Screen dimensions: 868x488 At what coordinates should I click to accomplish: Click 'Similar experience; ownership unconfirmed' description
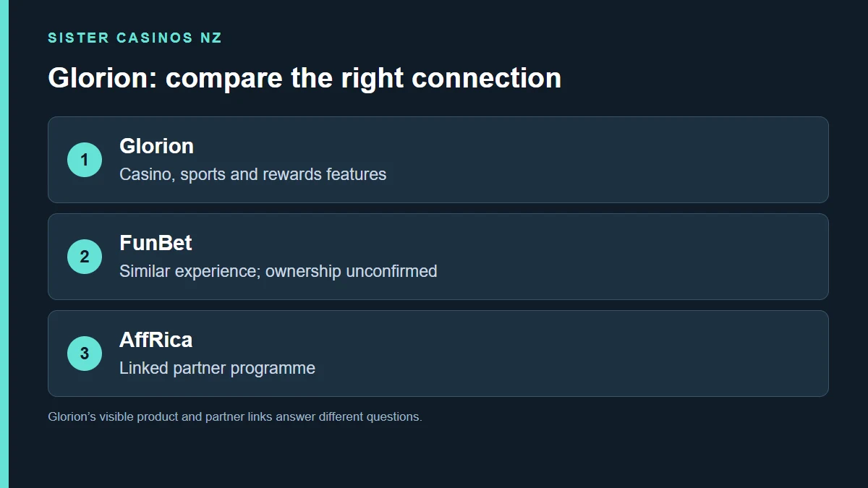tap(278, 271)
